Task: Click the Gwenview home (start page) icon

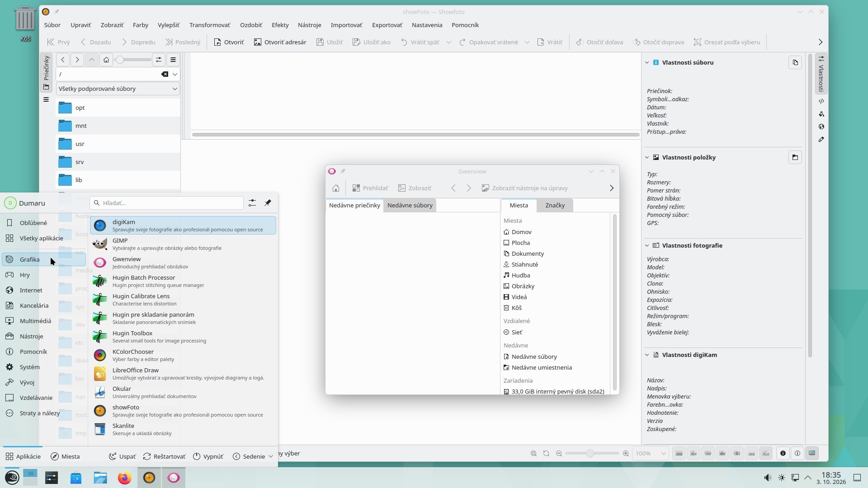Action: (x=335, y=188)
